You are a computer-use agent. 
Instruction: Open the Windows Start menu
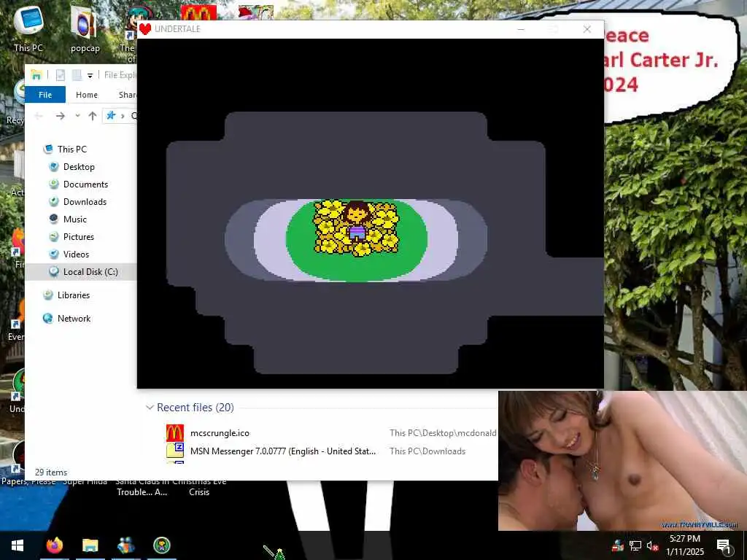18,545
